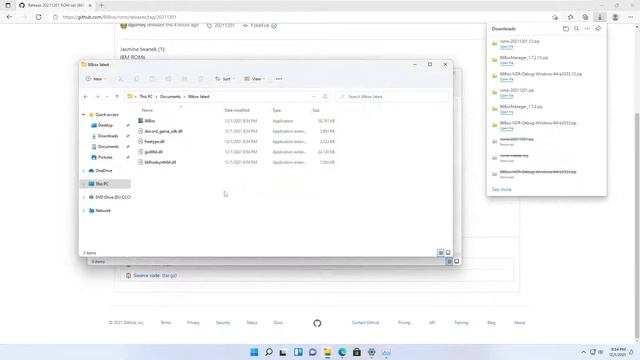Open the Edge Collections icon
This screenshot has height=360, width=640.
585,17
